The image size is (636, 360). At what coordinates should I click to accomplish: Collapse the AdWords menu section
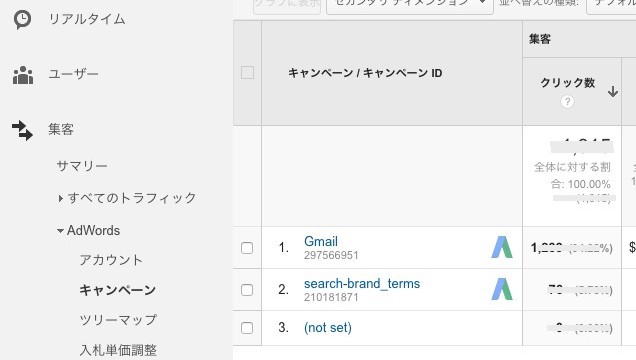pyautogui.click(x=89, y=230)
